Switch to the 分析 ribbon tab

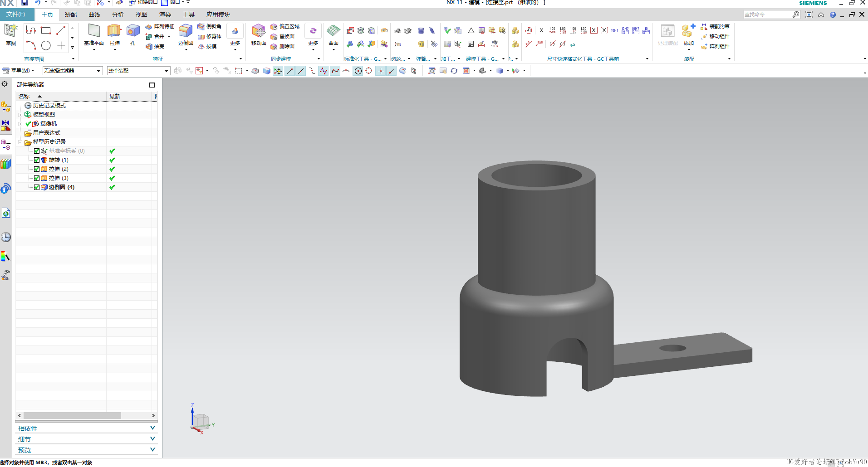pyautogui.click(x=118, y=15)
